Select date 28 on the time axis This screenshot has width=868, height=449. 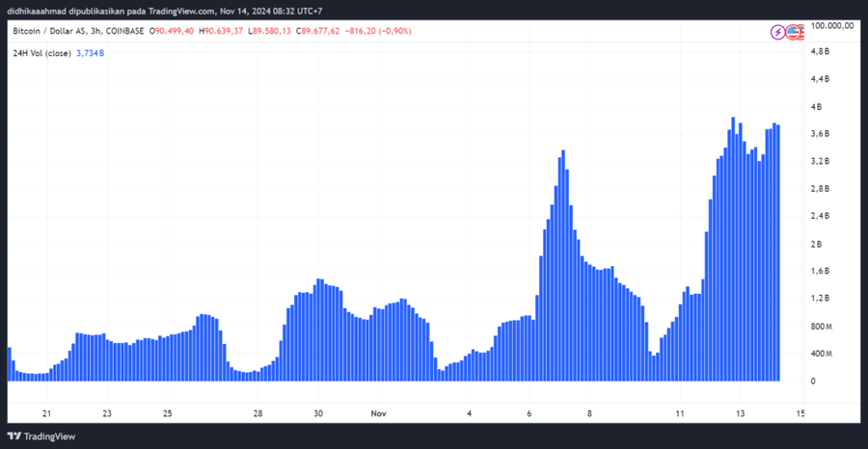pyautogui.click(x=258, y=413)
